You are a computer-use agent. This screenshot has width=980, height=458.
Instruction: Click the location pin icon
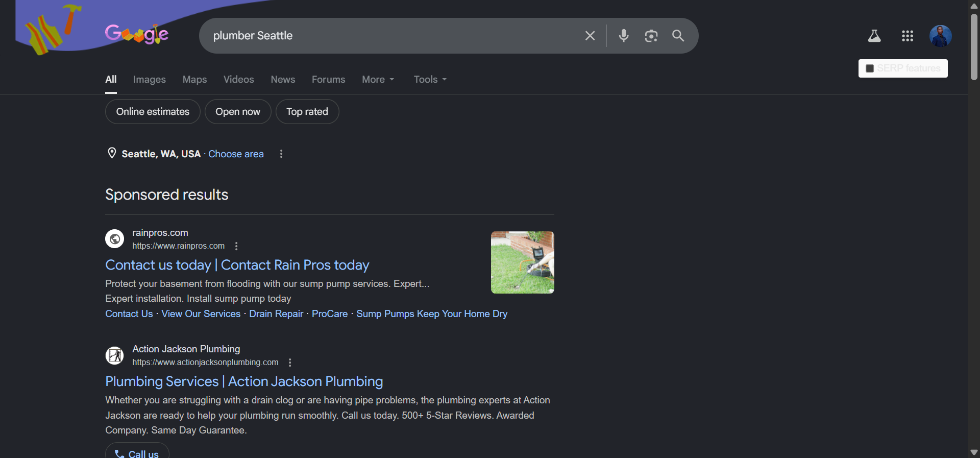pos(112,153)
